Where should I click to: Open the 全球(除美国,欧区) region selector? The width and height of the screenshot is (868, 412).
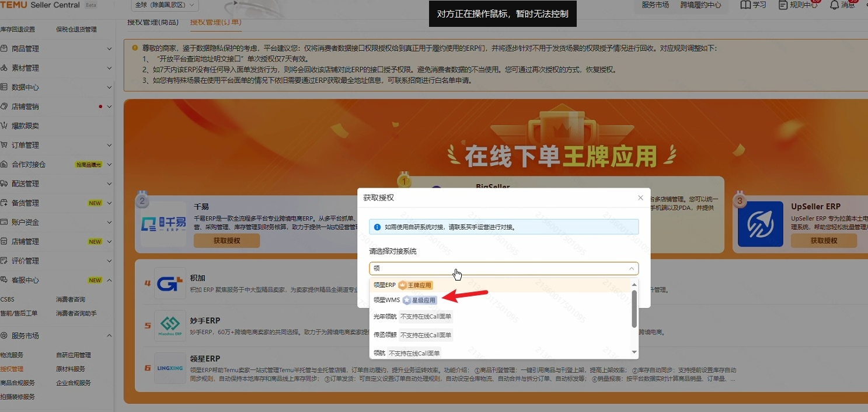tap(166, 5)
